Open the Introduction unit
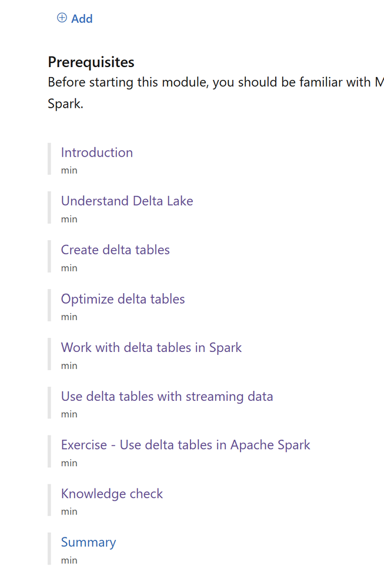Viewport: 384px width, 588px height. [x=97, y=152]
